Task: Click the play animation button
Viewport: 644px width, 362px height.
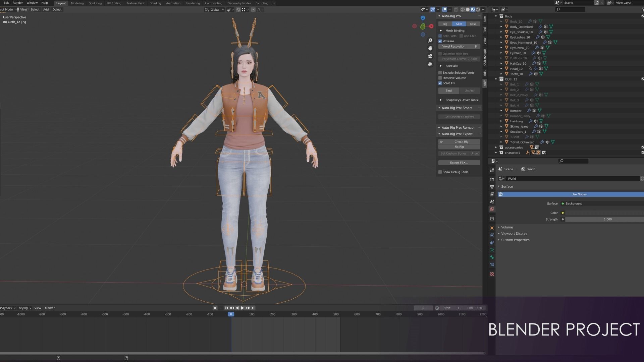Action: (242, 308)
